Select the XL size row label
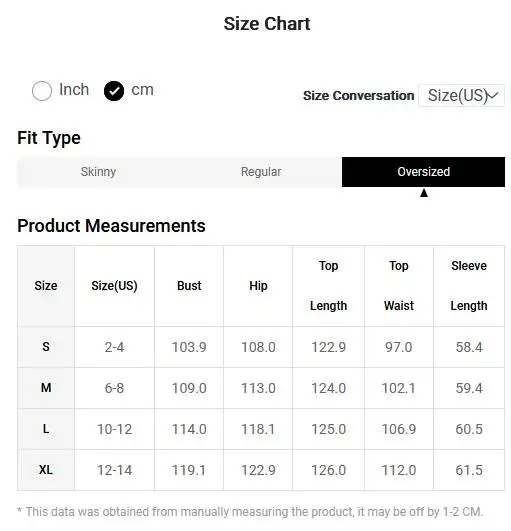This screenshot has height=531, width=511. tap(46, 470)
